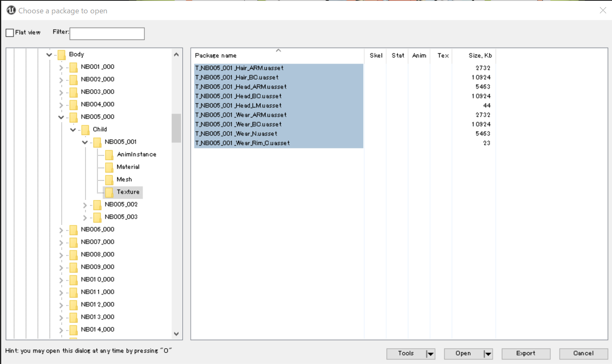Click the NB014_000 folder icon
This screenshot has height=364, width=612.
coord(73,330)
